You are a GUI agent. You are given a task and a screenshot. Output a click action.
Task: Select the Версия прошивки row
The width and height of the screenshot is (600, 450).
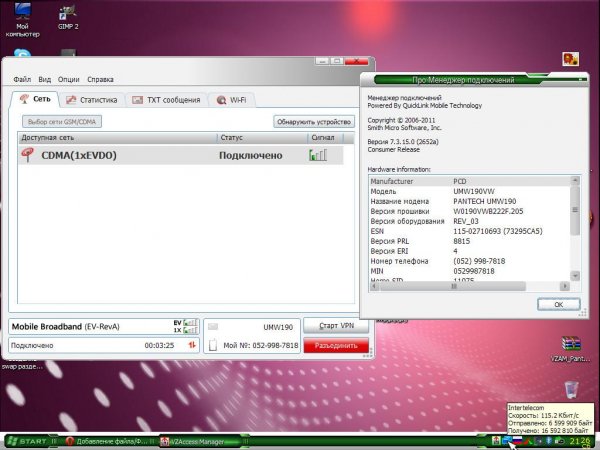[470, 211]
